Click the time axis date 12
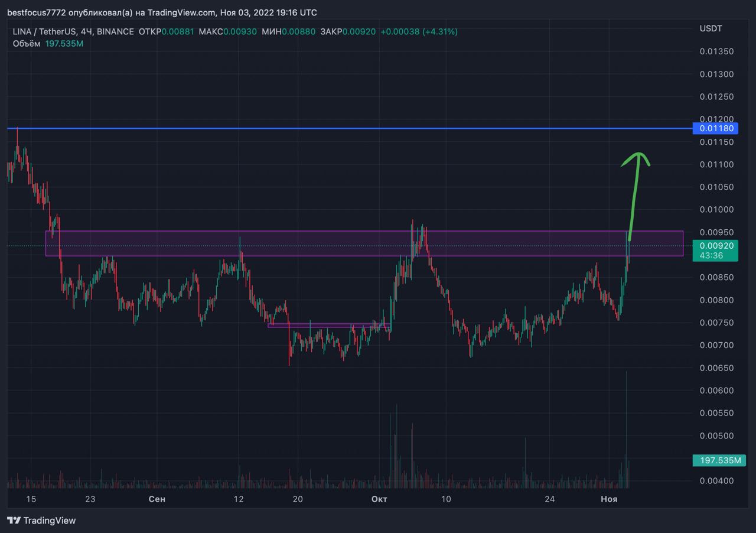 click(238, 499)
